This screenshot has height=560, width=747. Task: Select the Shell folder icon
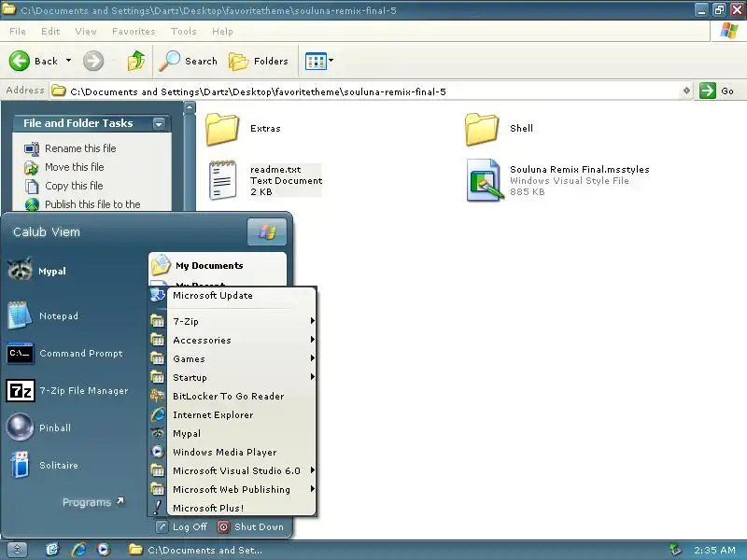[x=482, y=129]
